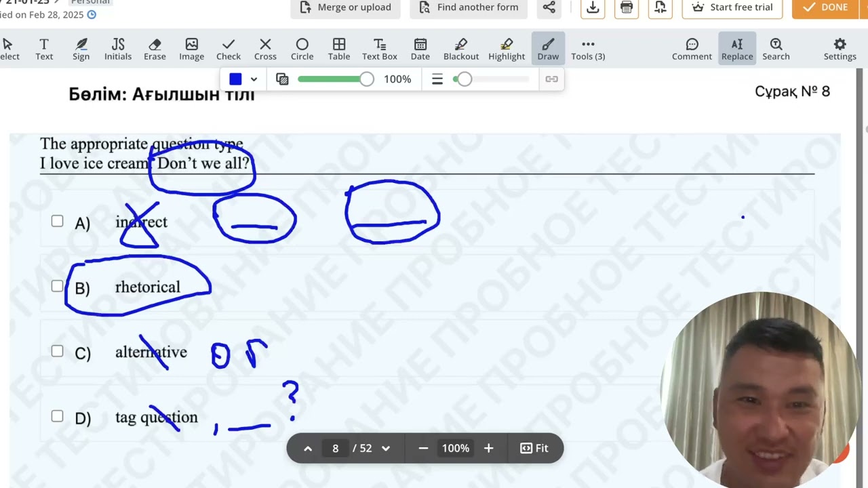The image size is (868, 488).
Task: Go to previous page with up chevron
Action: (x=308, y=448)
